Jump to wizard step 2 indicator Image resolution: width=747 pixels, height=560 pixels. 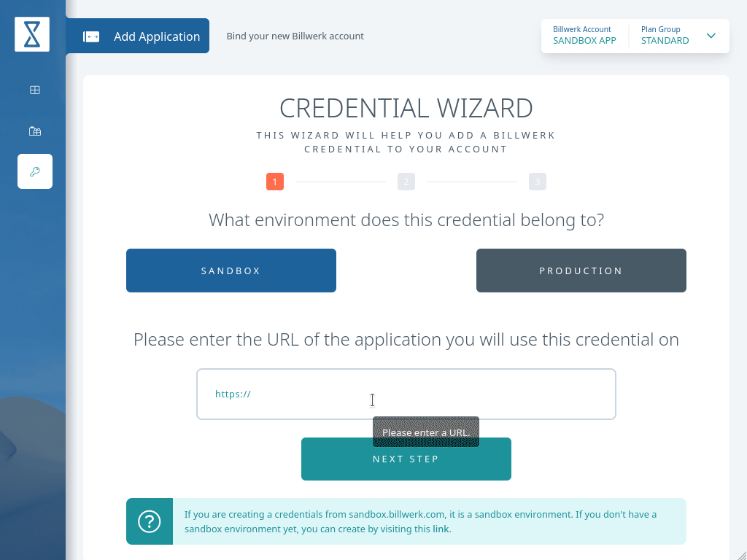[x=406, y=182]
